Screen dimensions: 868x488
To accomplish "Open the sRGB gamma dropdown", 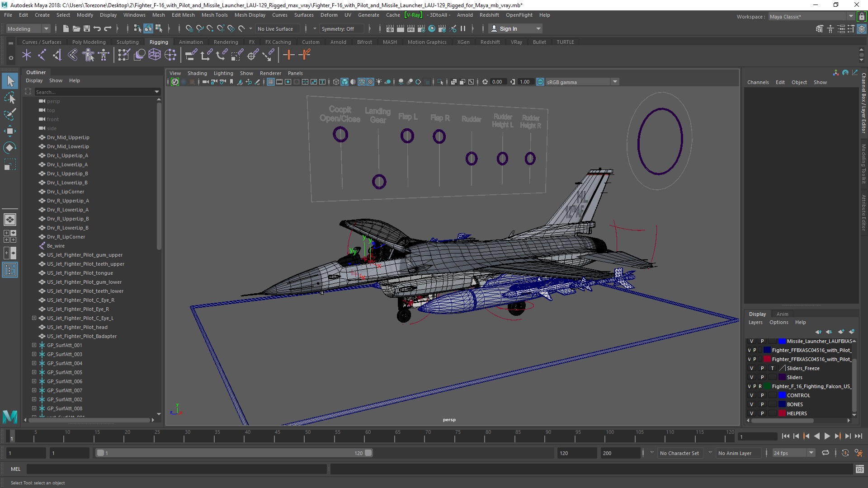I will [x=581, y=82].
